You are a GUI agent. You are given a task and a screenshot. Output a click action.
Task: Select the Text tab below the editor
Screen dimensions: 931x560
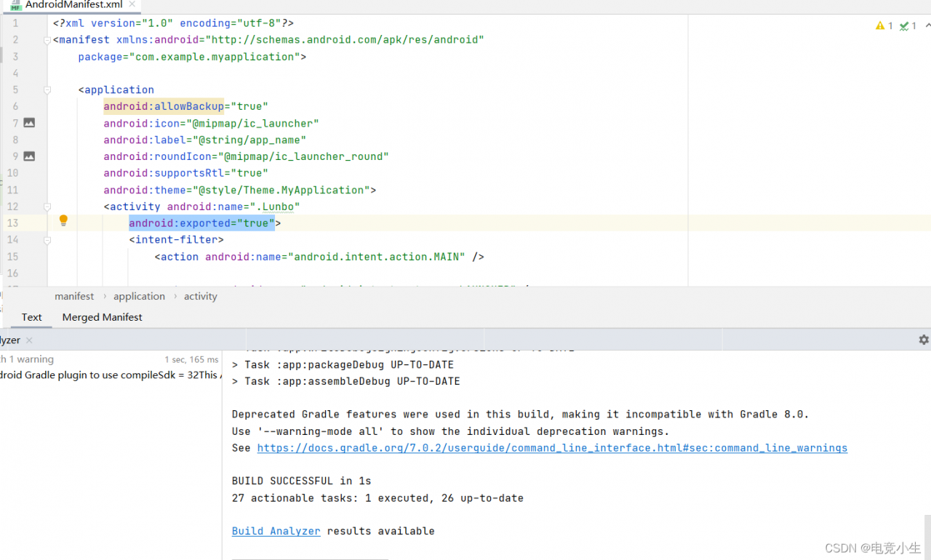pos(31,317)
